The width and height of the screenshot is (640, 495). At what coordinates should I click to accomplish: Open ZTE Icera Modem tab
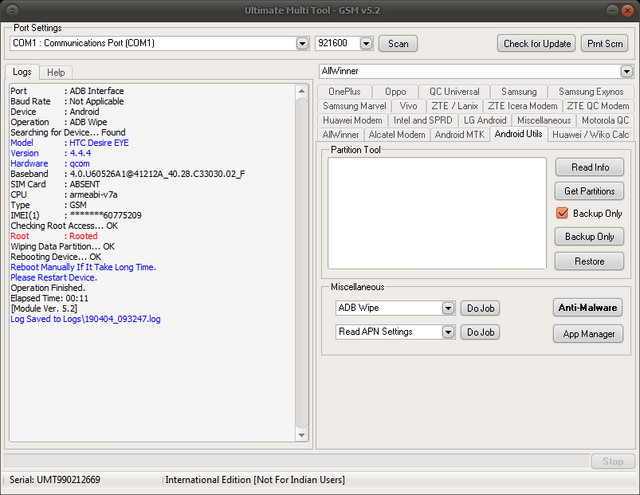click(x=522, y=106)
